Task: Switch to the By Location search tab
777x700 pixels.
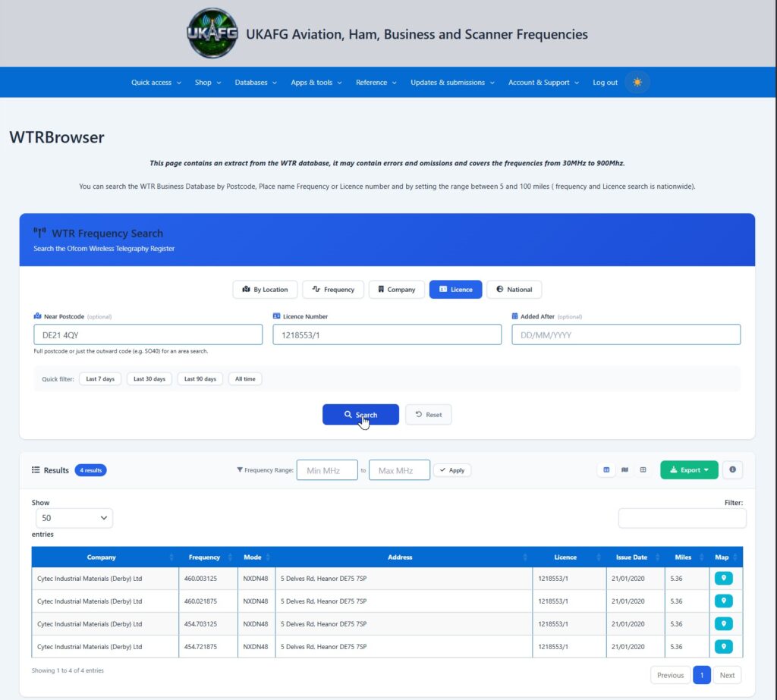Action: 265,289
